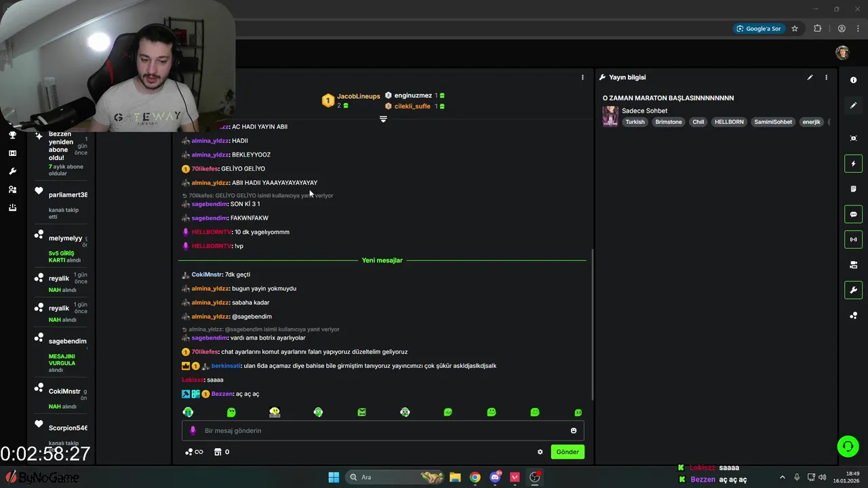Click the angry square emote in emote row

click(361, 412)
